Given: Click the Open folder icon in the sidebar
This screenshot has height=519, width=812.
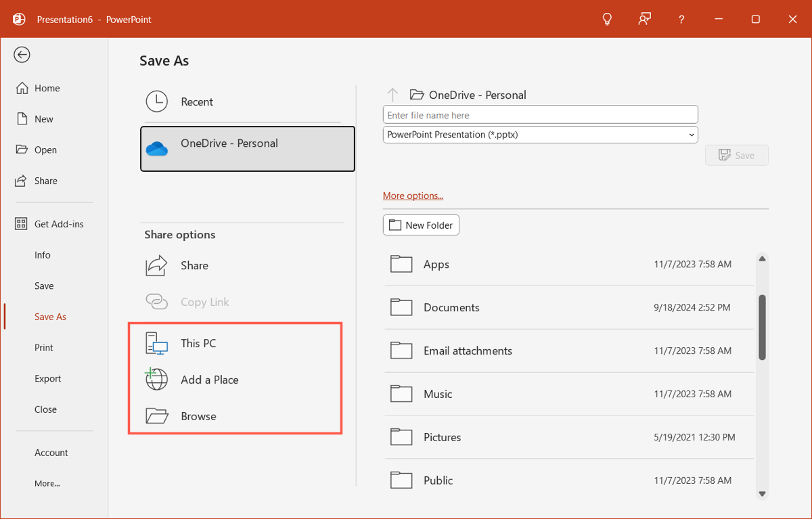Looking at the screenshot, I should [x=22, y=150].
